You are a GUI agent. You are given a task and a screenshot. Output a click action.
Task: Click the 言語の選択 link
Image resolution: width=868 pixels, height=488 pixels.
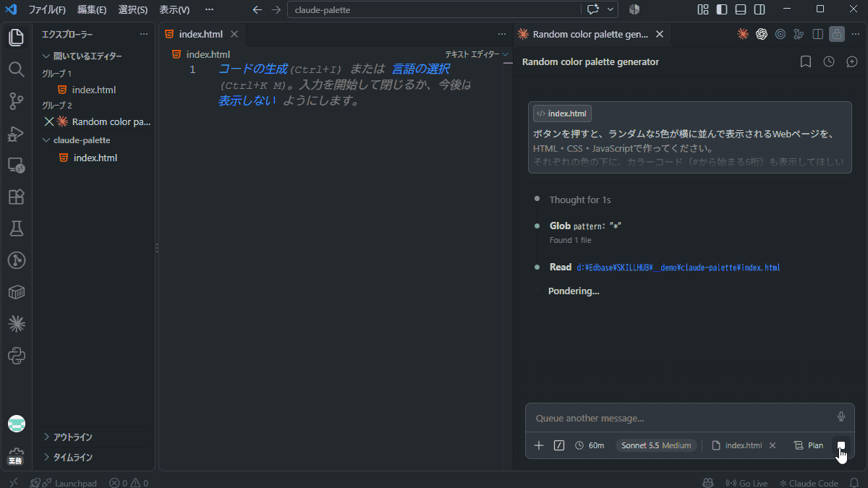pos(420,69)
